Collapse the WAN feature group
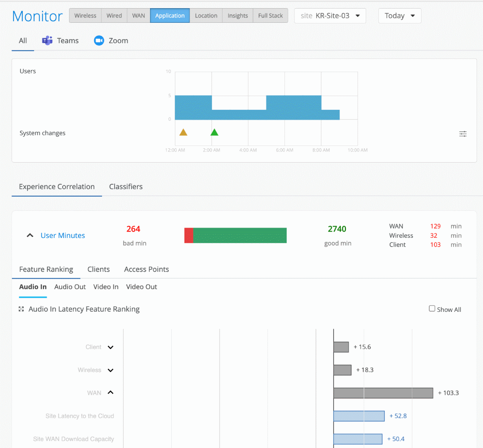The height and width of the screenshot is (448, 483). (x=111, y=393)
